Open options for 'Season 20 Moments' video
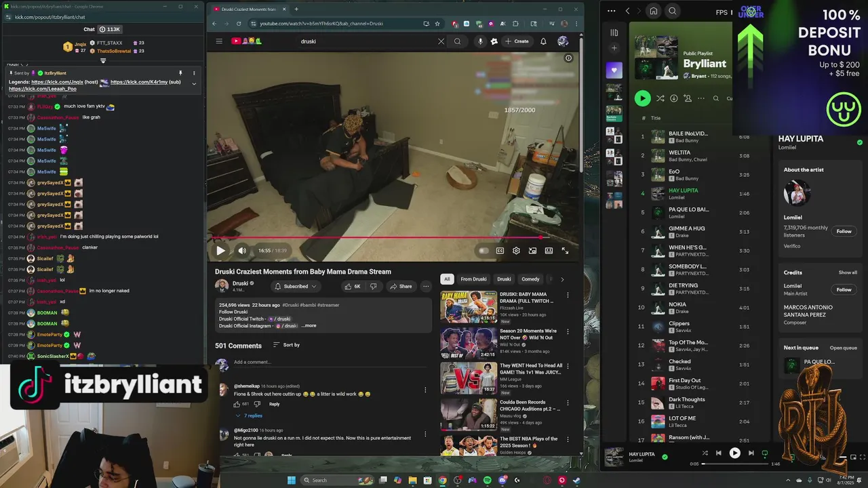This screenshot has height=488, width=868. coord(568,331)
